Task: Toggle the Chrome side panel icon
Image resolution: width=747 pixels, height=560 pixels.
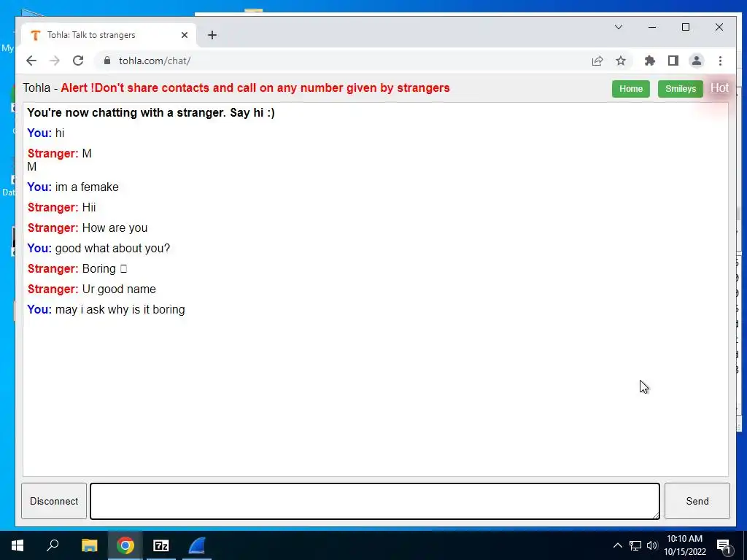Action: pyautogui.click(x=673, y=61)
